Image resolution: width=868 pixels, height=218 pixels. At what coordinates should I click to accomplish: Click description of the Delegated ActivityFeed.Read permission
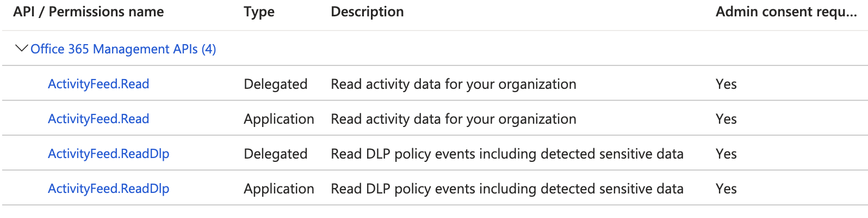[x=453, y=84]
